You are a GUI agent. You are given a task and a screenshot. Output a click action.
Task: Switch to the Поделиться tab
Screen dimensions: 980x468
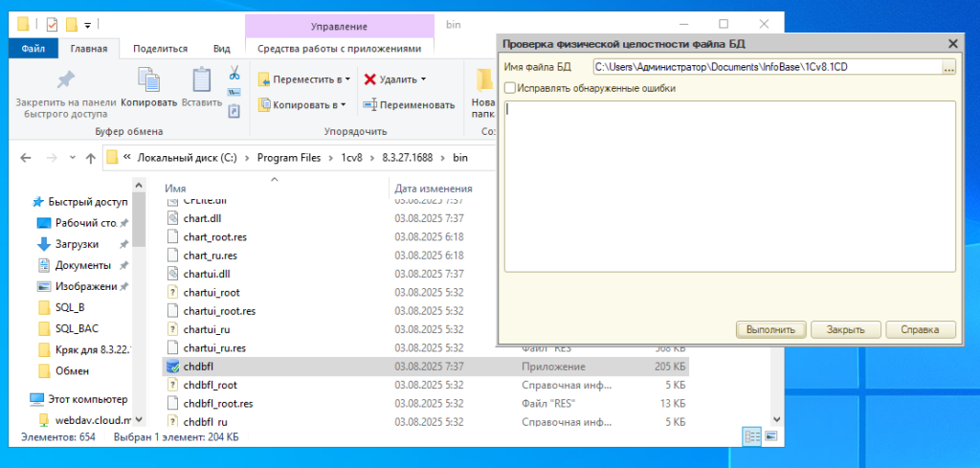pos(160,48)
